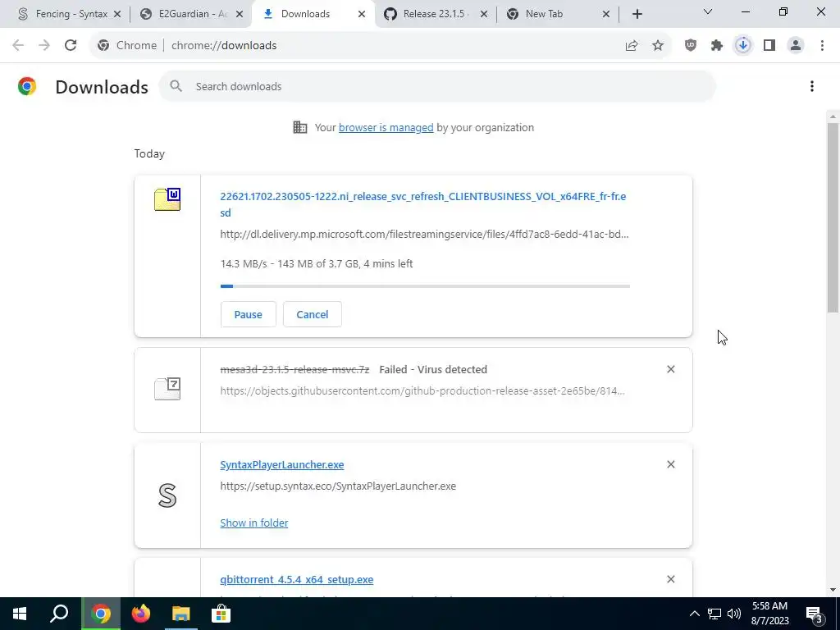Viewport: 840px width, 630px height.
Task: Bookmark this tab with star icon
Action: click(x=658, y=46)
